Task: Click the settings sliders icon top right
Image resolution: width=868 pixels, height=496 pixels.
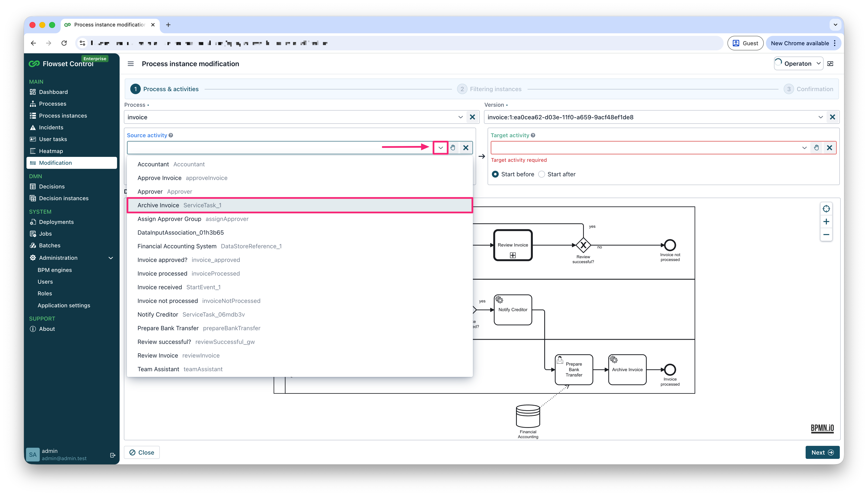Action: click(830, 64)
